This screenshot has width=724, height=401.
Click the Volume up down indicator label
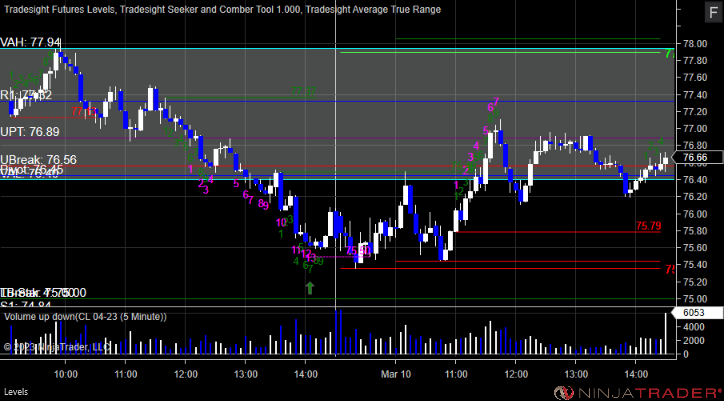85,317
